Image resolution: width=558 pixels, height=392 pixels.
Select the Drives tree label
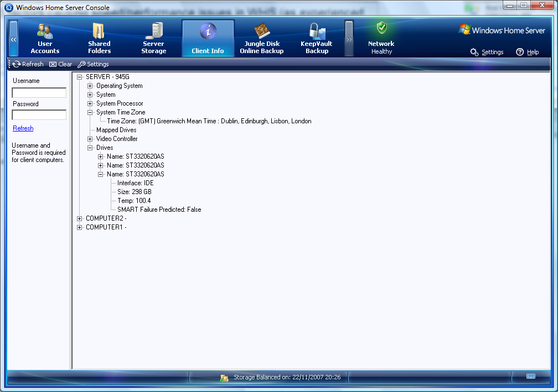click(105, 148)
